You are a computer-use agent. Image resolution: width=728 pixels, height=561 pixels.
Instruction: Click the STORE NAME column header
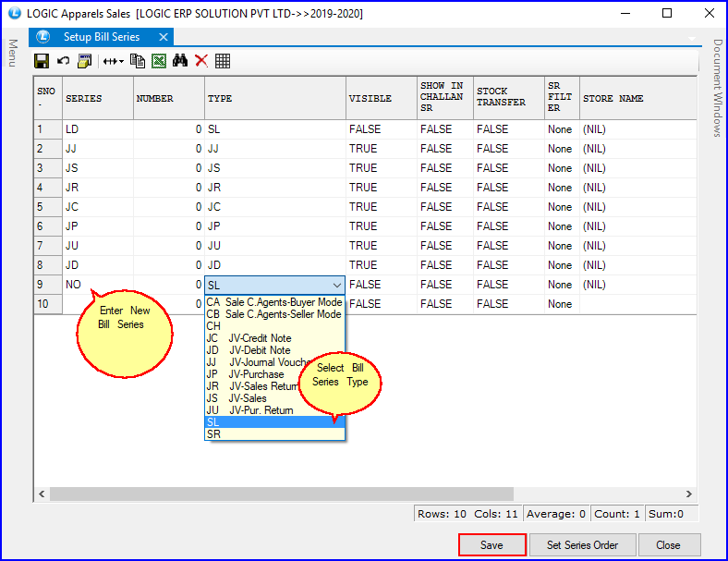coord(638,98)
